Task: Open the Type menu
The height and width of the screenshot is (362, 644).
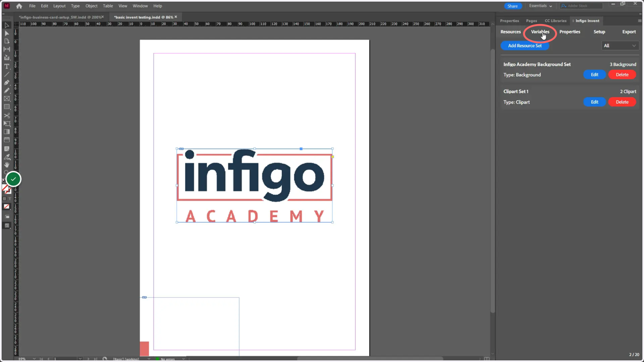Action: click(x=75, y=6)
